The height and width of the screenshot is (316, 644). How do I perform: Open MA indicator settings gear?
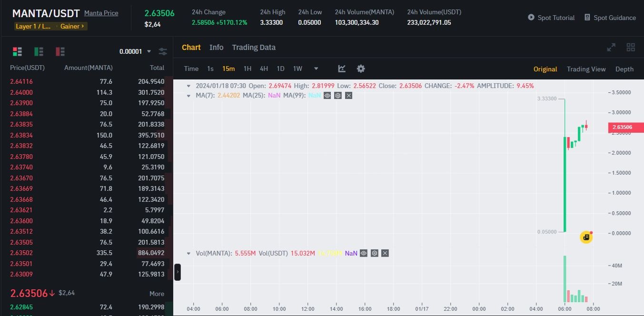pos(338,96)
